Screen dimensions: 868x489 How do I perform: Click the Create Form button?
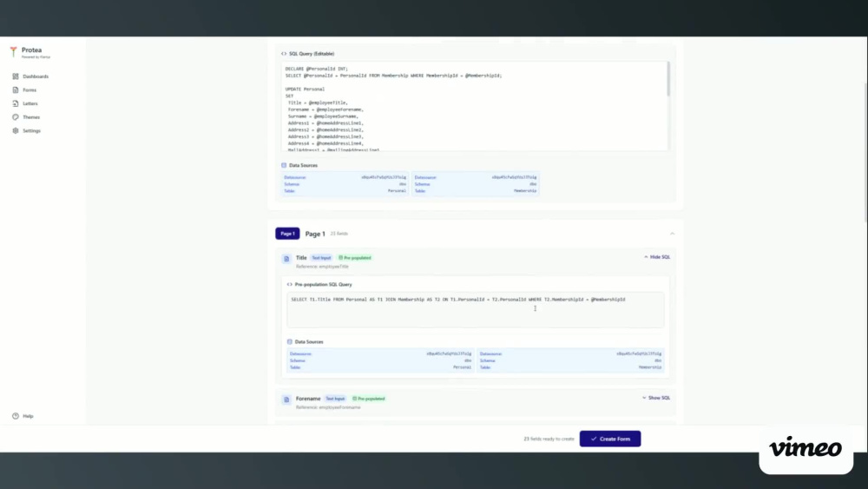(x=610, y=439)
